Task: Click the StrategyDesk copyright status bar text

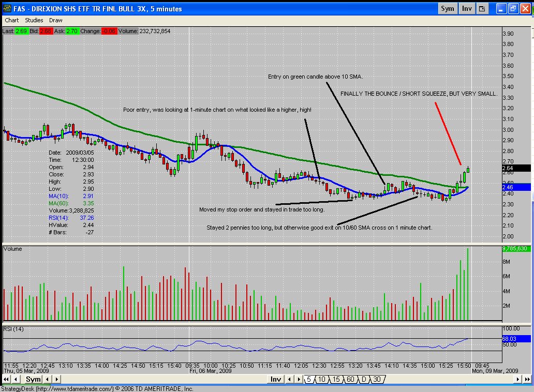Action: (97, 388)
